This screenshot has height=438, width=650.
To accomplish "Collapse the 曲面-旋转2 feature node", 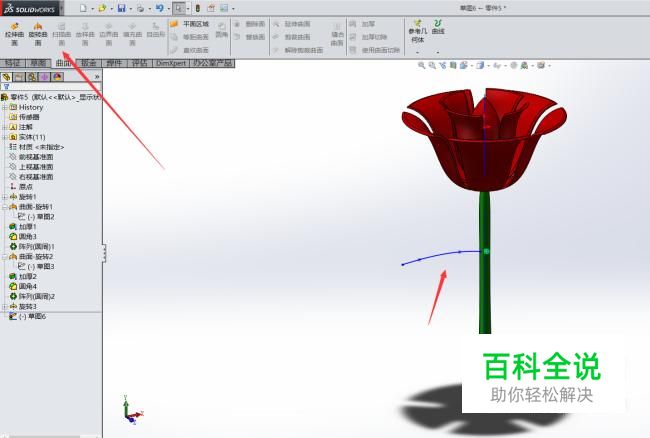I will 5,257.
